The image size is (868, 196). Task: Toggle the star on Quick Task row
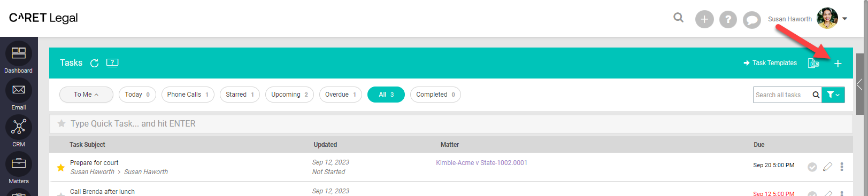coord(62,123)
